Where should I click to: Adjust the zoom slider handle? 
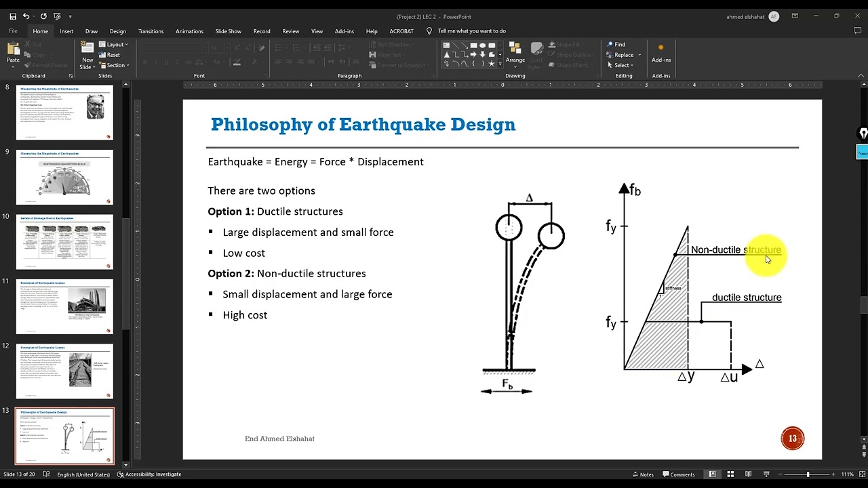(x=808, y=474)
